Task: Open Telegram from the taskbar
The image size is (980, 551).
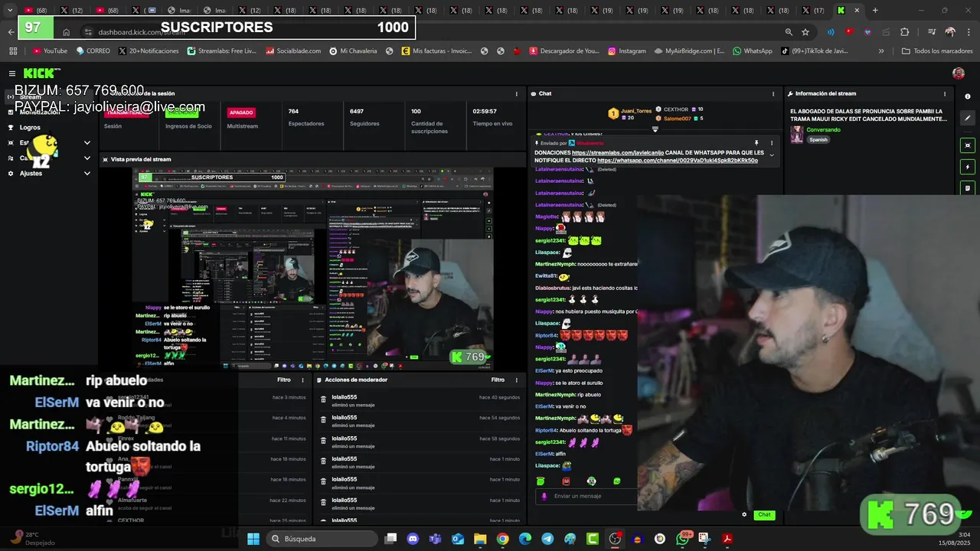Action: (x=547, y=539)
